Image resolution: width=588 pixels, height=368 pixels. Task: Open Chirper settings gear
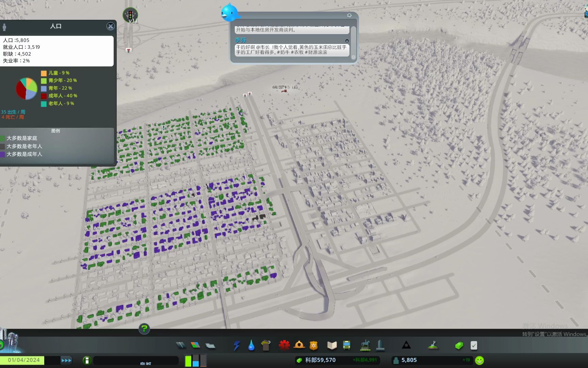[x=349, y=15]
